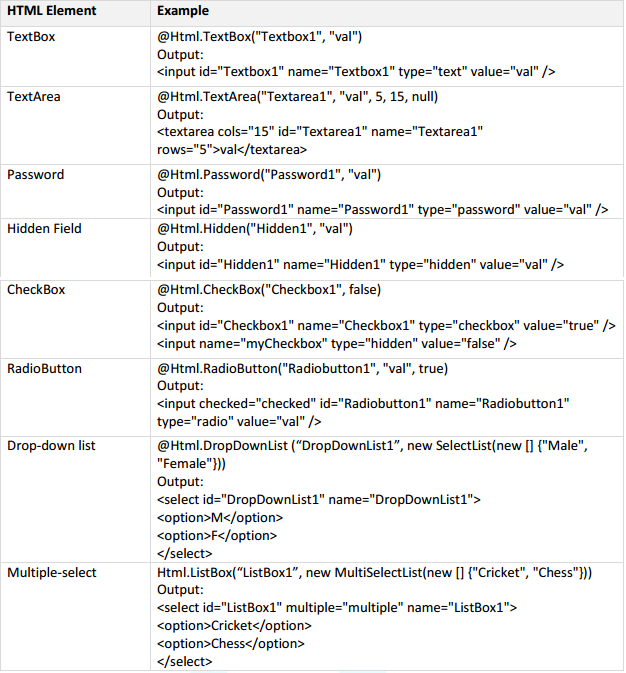This screenshot has height=673, width=626.
Task: Click the <option>Cricket</option> output line
Action: pyautogui.click(x=234, y=626)
